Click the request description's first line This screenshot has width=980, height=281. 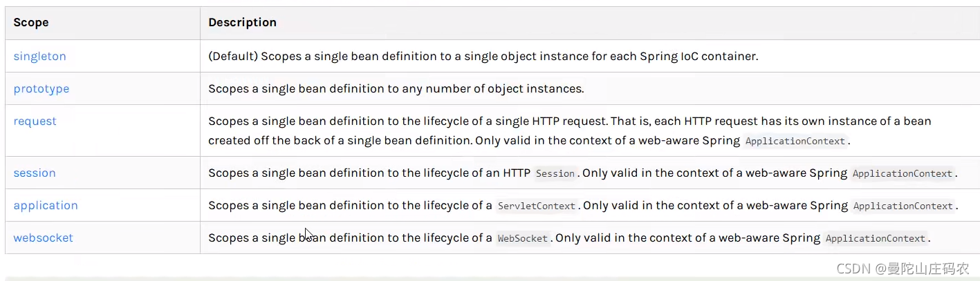click(x=570, y=122)
